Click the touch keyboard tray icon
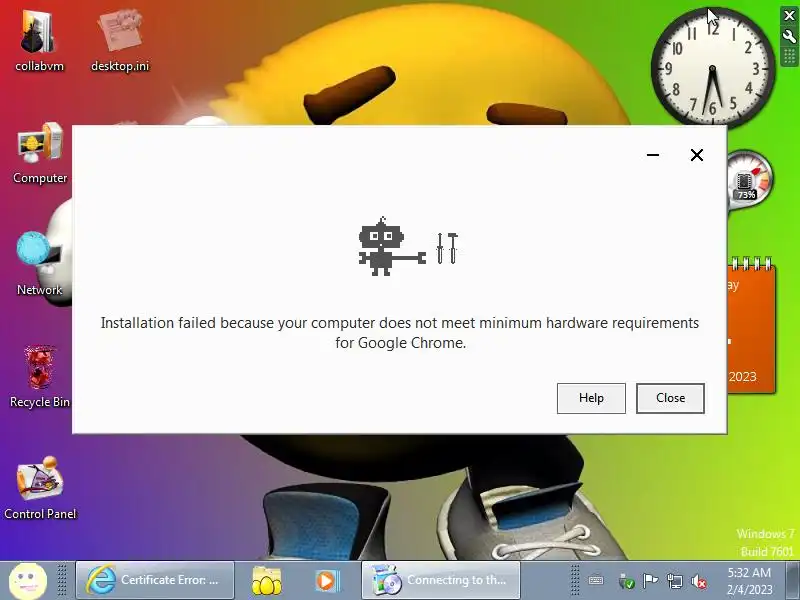The image size is (800, 600). 595,581
